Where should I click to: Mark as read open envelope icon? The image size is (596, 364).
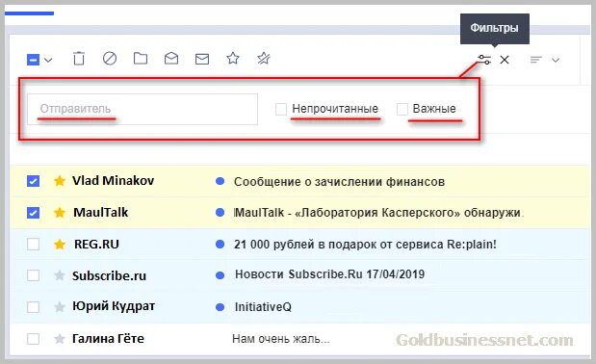point(171,59)
